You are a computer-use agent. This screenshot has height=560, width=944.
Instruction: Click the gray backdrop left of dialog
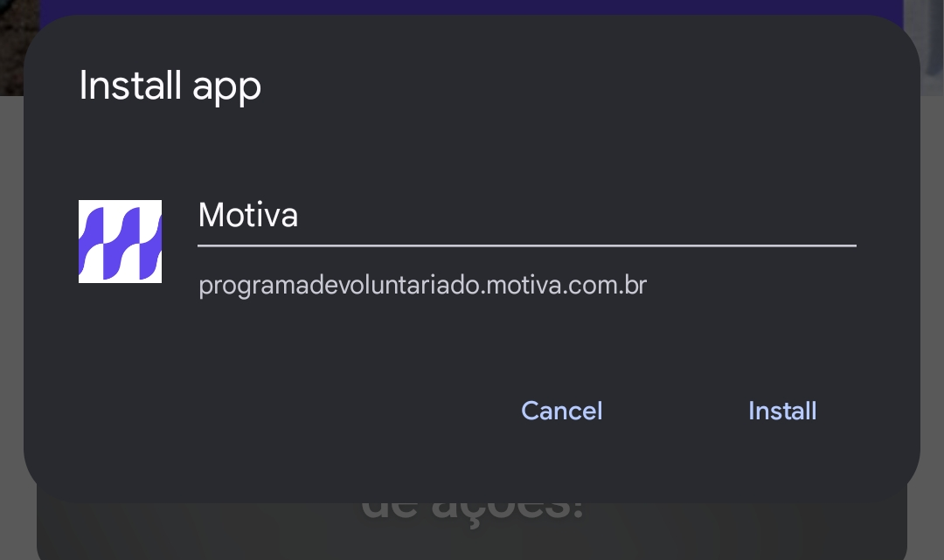10,301
